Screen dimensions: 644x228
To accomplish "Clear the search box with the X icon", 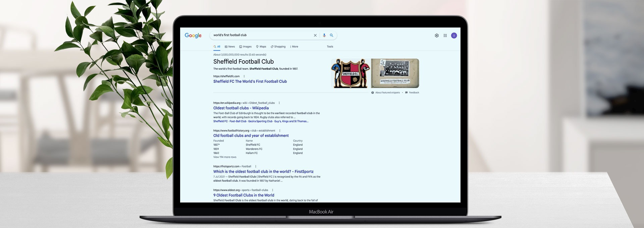I will (x=315, y=35).
